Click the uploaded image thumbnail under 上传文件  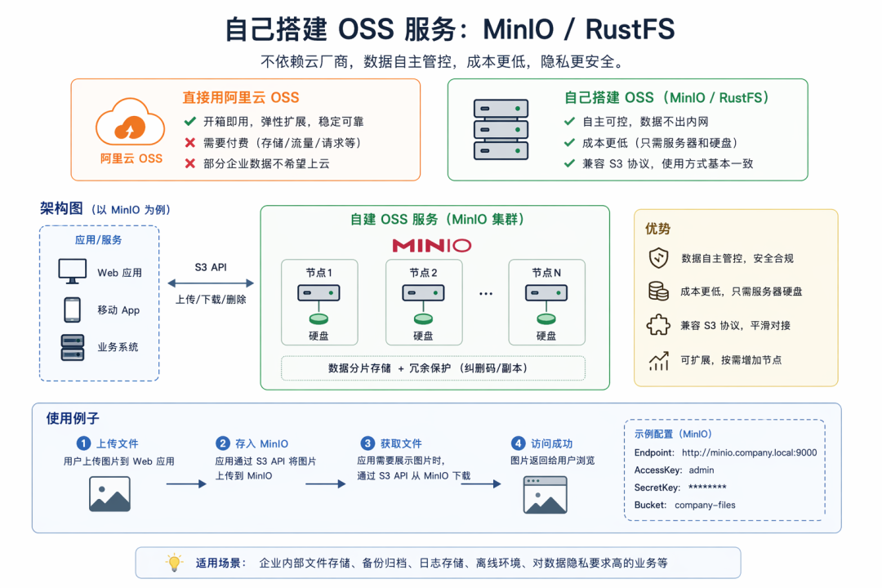109,494
